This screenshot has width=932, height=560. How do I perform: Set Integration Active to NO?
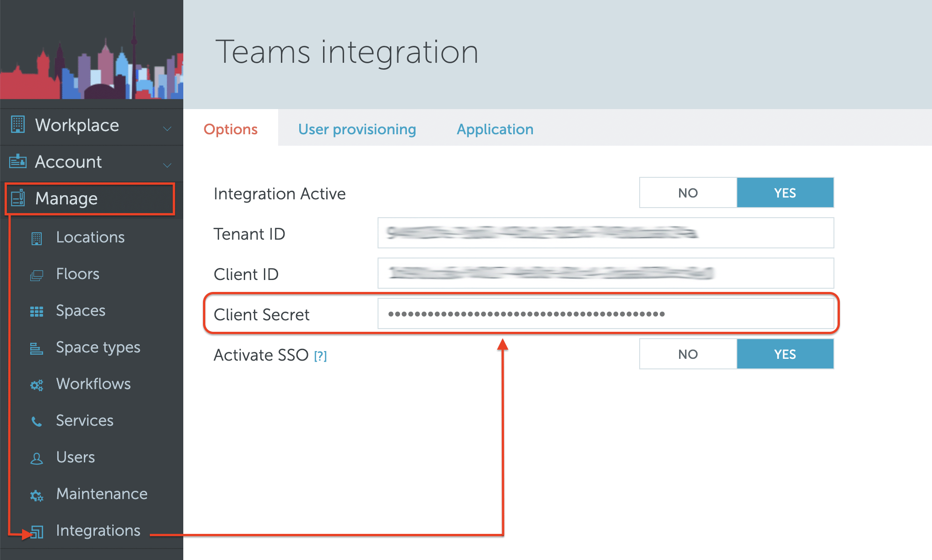[688, 193]
